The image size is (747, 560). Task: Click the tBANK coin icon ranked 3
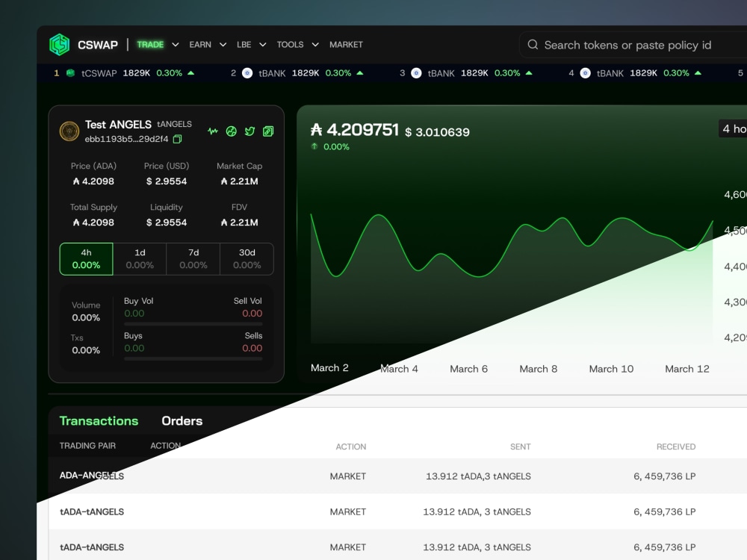click(x=416, y=73)
